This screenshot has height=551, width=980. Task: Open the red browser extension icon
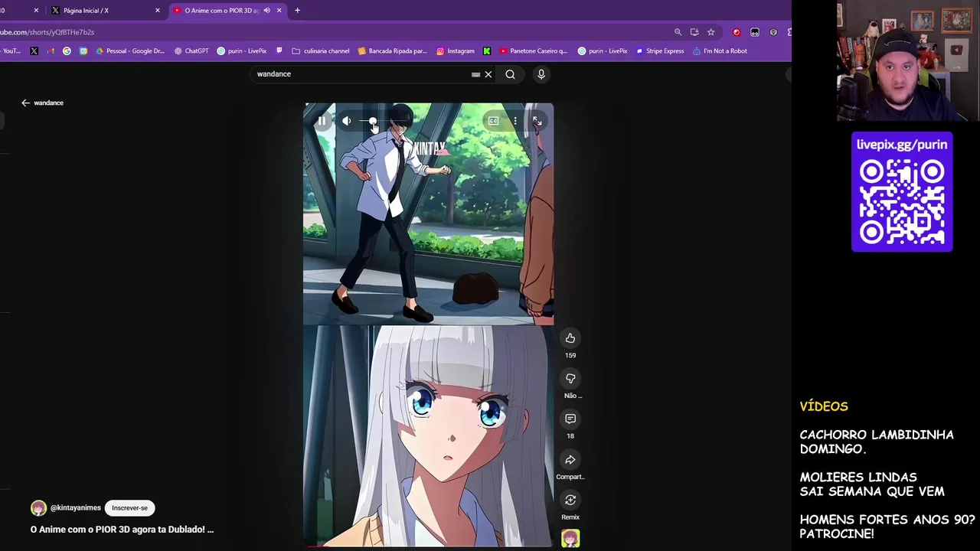pyautogui.click(x=737, y=32)
